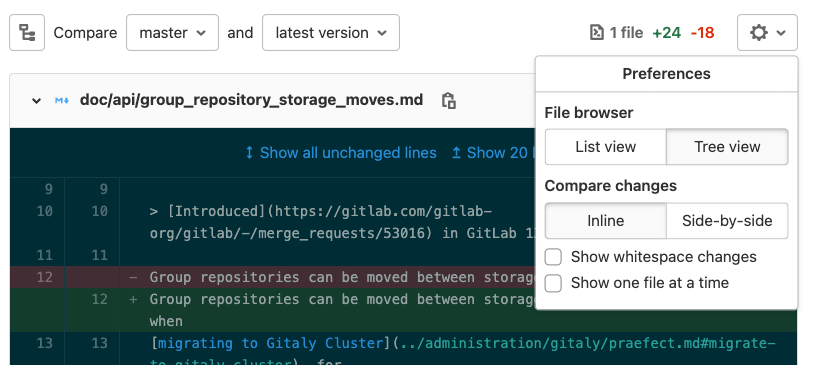Viewport: 813px width, 365px height.
Task: Toggle the file tree browser icon
Action: point(27,33)
